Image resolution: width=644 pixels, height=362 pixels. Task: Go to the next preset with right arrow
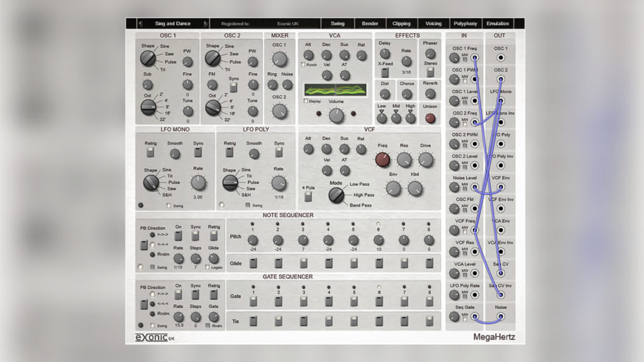pos(205,24)
